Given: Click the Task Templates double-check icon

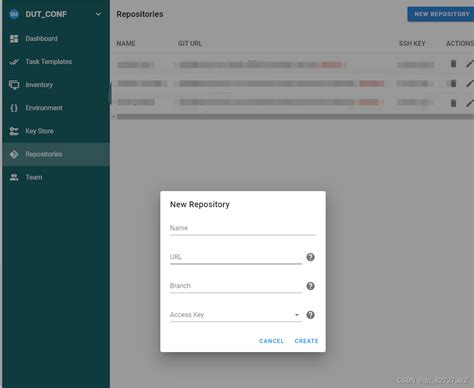Looking at the screenshot, I should (14, 62).
